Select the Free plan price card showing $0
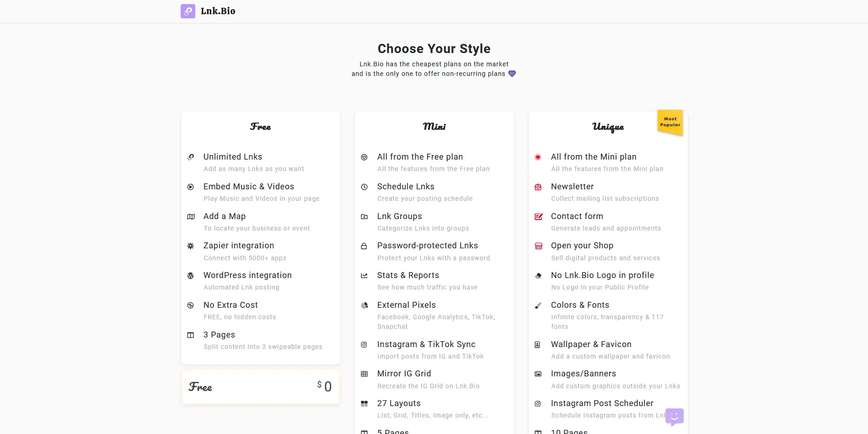 261,387
